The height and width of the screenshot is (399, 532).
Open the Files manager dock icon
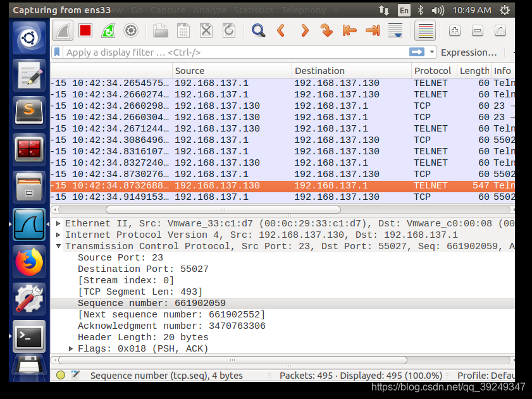click(x=29, y=187)
